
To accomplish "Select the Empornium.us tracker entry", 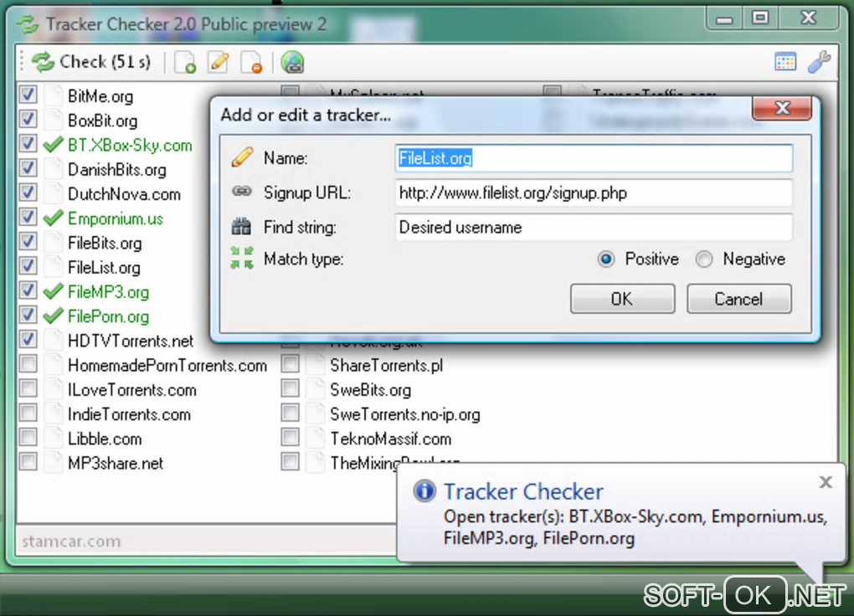I will tap(116, 218).
